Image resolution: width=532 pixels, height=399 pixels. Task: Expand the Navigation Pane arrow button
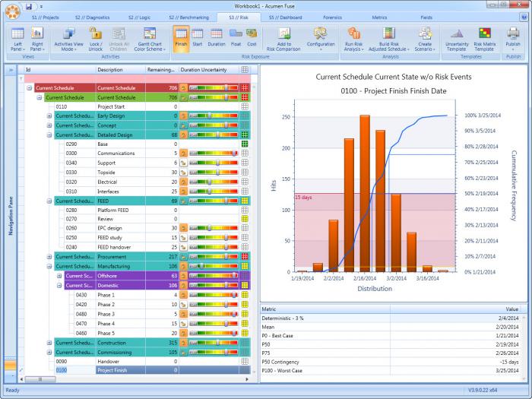11,70
